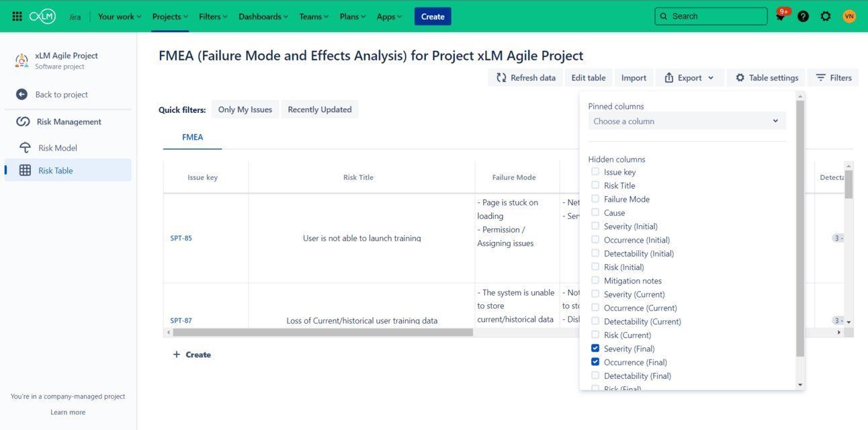Check Detectability (Final) checkbox
Viewport: 868px width, 430px height.
pos(595,376)
